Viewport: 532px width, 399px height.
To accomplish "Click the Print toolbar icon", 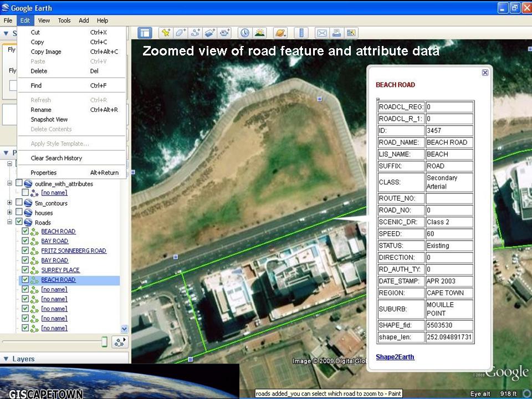I will coord(336,33).
